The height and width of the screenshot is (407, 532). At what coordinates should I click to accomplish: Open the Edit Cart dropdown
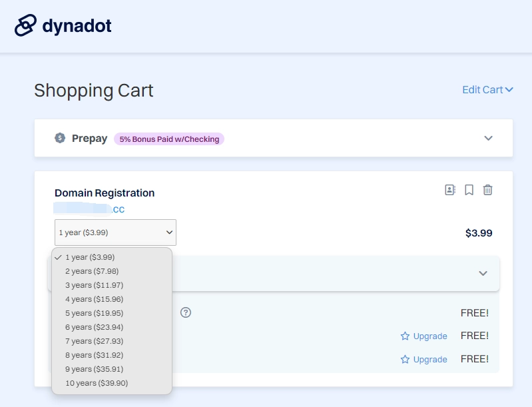(x=487, y=89)
